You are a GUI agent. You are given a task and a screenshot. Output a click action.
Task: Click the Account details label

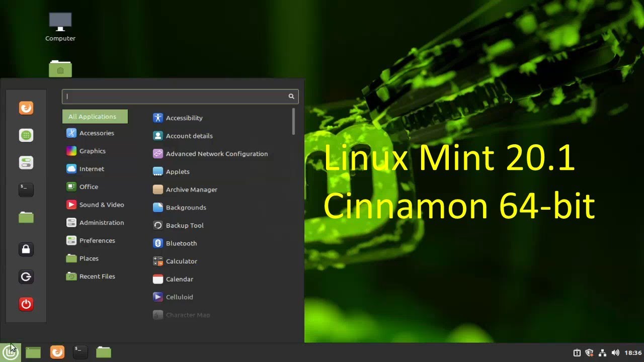pyautogui.click(x=189, y=136)
